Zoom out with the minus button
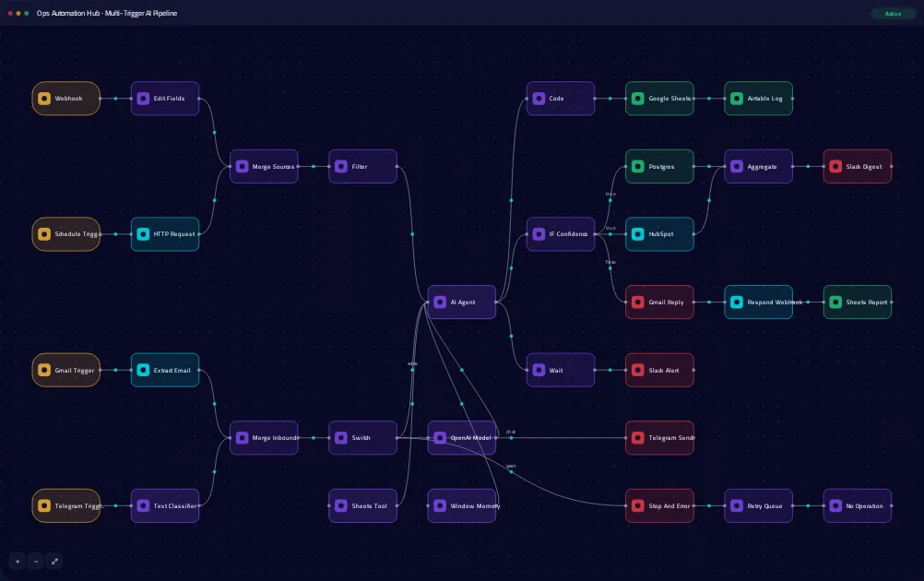 coord(36,561)
